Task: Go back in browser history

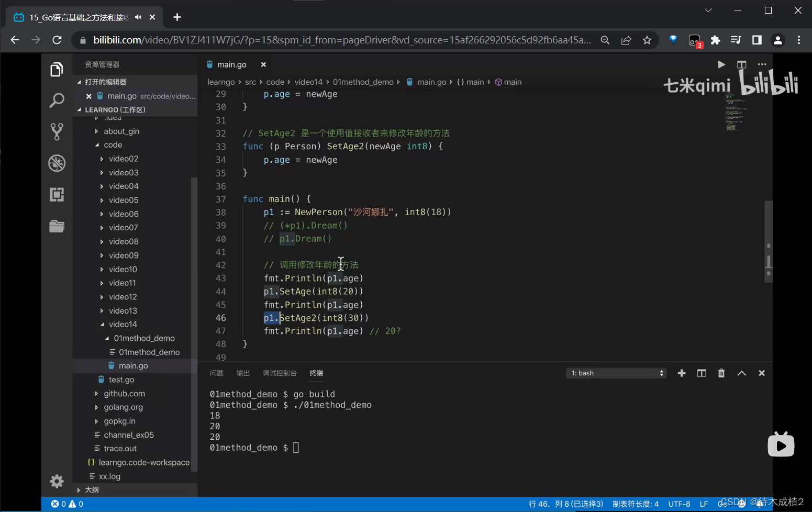Action: pyautogui.click(x=15, y=40)
